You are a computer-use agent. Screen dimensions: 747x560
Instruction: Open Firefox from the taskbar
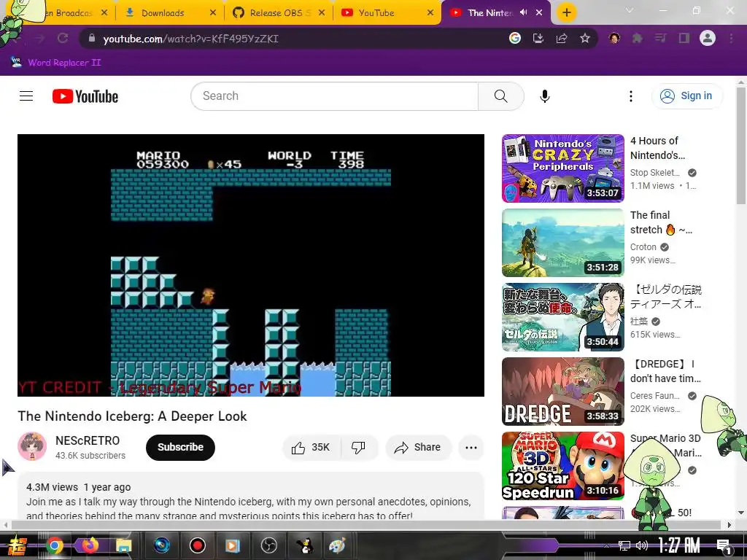point(89,545)
